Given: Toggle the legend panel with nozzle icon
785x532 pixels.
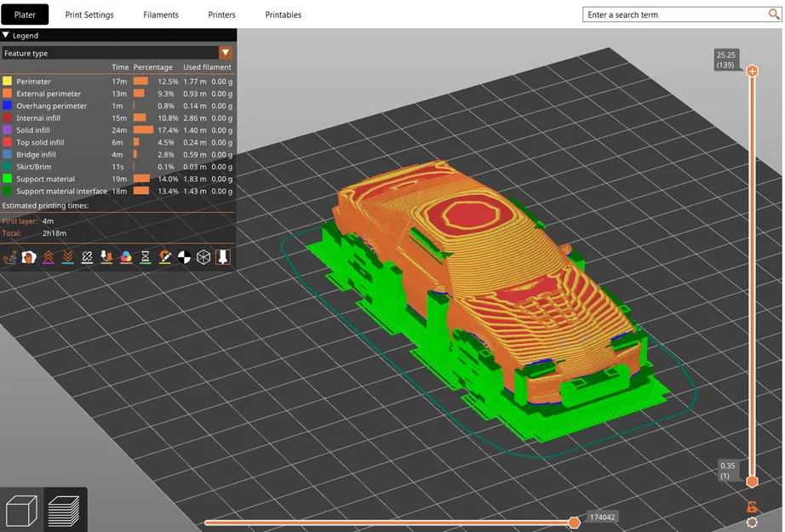Looking at the screenshot, I should (222, 257).
